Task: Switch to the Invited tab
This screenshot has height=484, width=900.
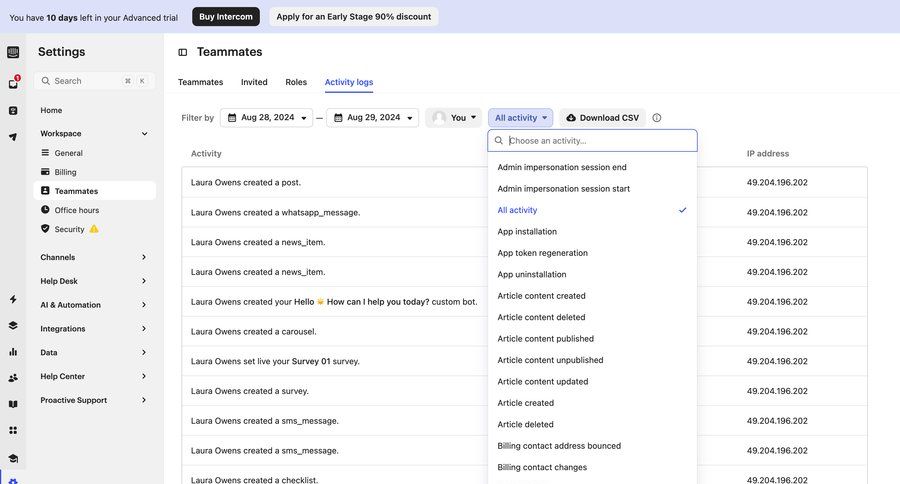Action: (x=254, y=82)
